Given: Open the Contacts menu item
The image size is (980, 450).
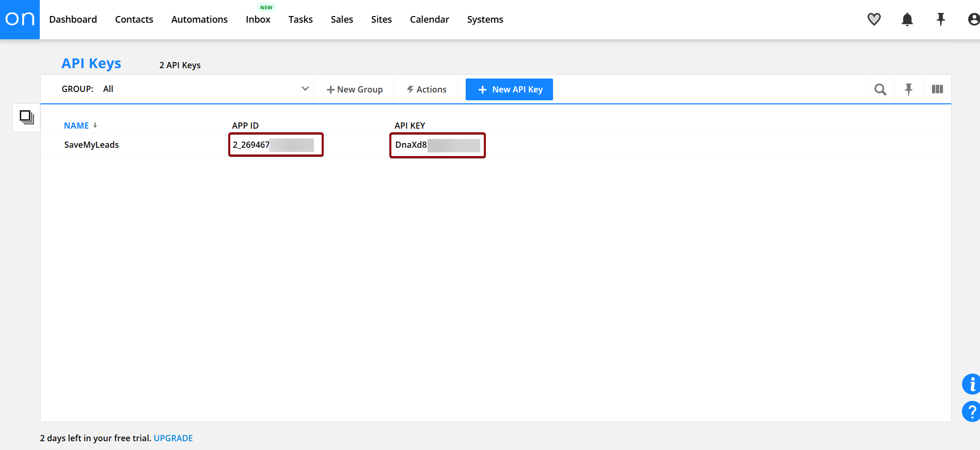Looking at the screenshot, I should click(134, 20).
